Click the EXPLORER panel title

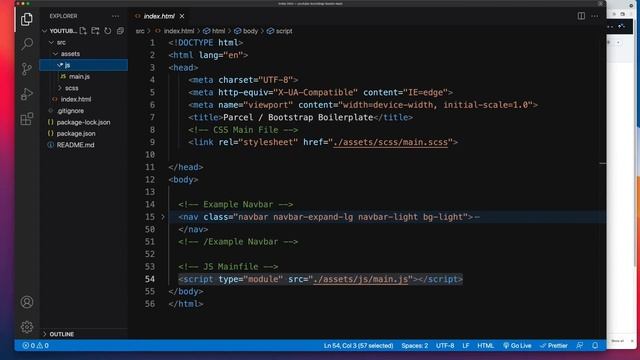(x=63, y=16)
